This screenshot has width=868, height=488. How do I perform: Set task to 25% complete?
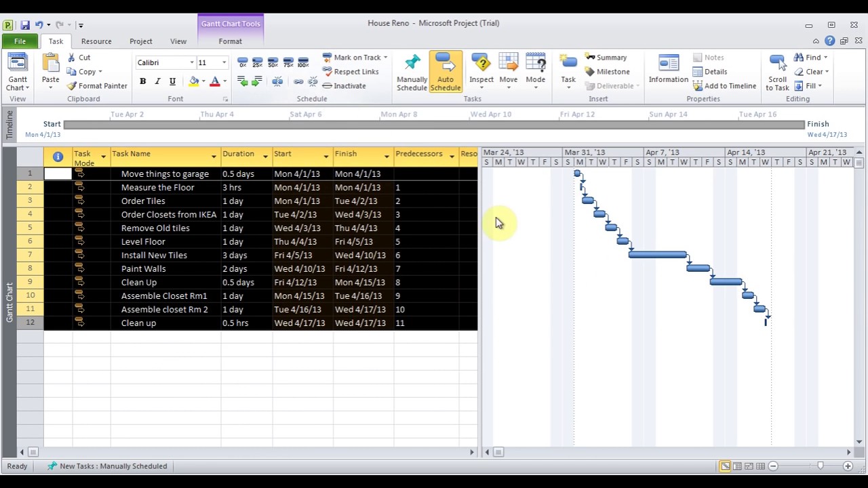click(x=258, y=62)
